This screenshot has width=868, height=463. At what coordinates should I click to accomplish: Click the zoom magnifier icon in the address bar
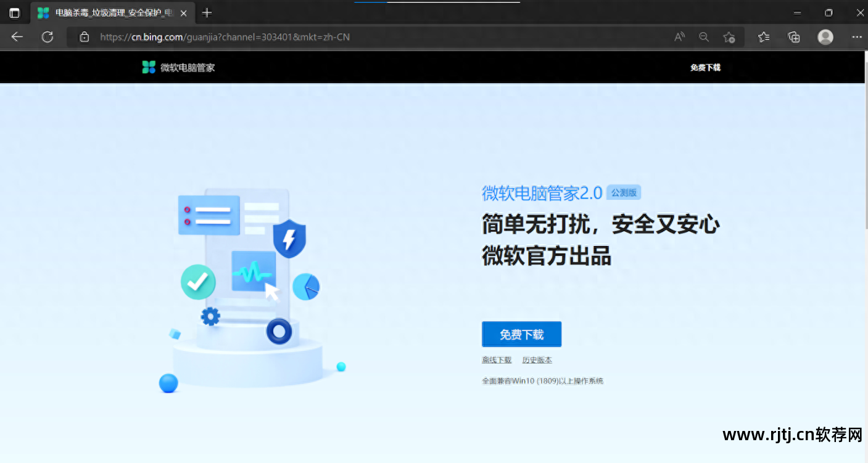point(704,37)
